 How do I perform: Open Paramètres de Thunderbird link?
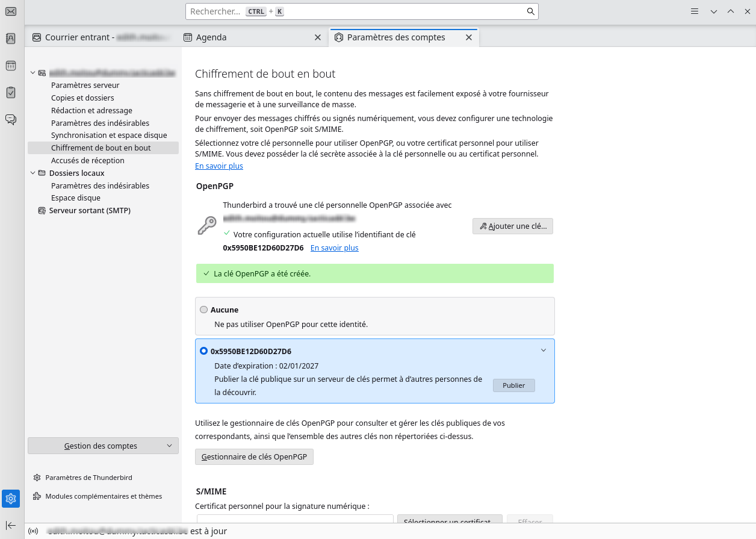tap(88, 478)
